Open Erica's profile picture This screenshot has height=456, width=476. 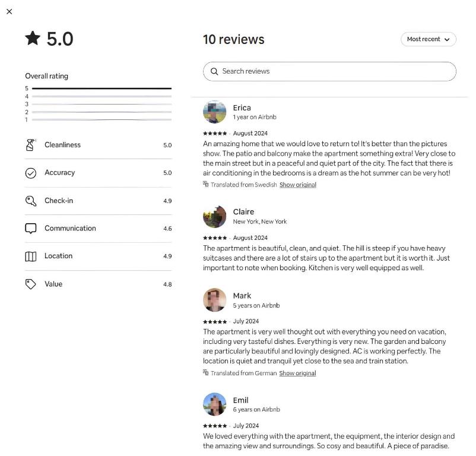click(214, 112)
